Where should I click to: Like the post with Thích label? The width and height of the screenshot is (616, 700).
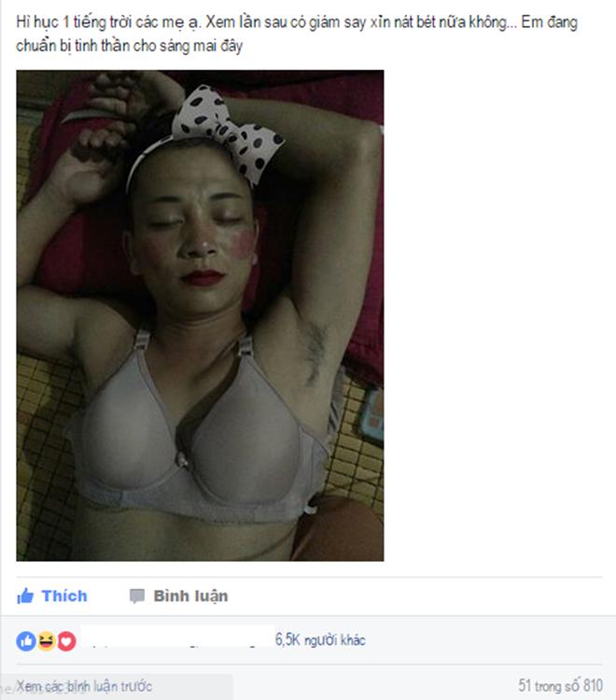(x=52, y=596)
